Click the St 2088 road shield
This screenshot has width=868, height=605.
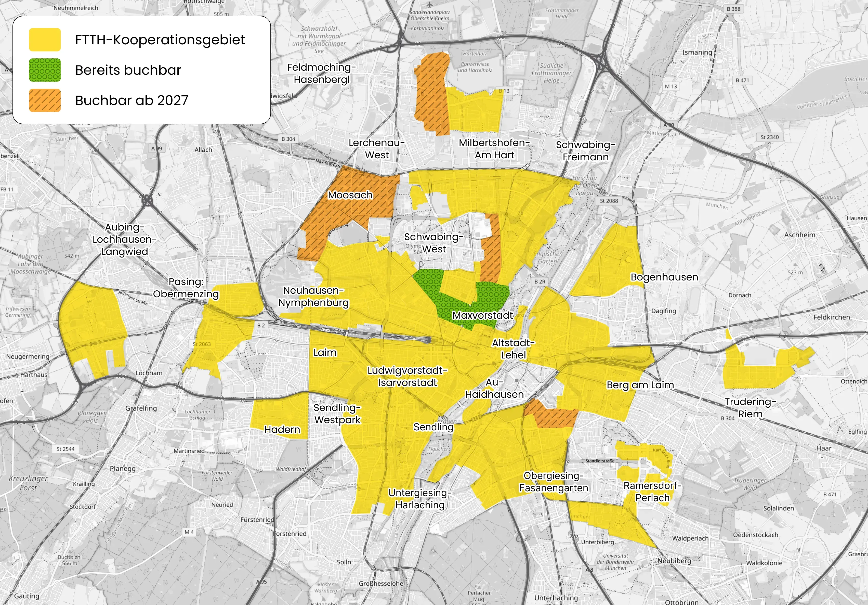[x=609, y=201]
